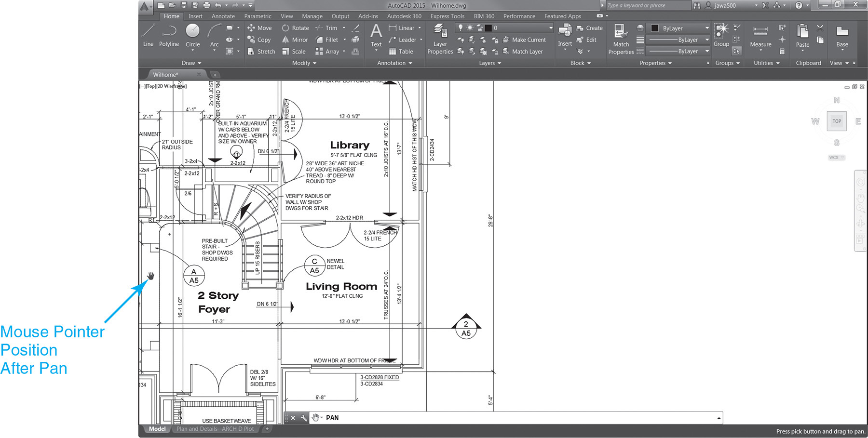
Task: Insert a Table annotation
Action: [401, 52]
